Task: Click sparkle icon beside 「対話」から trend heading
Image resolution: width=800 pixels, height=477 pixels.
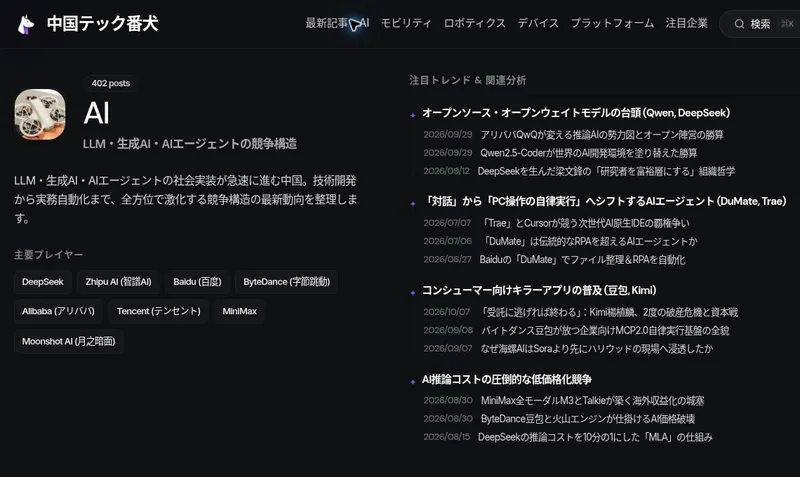Action: tap(413, 204)
